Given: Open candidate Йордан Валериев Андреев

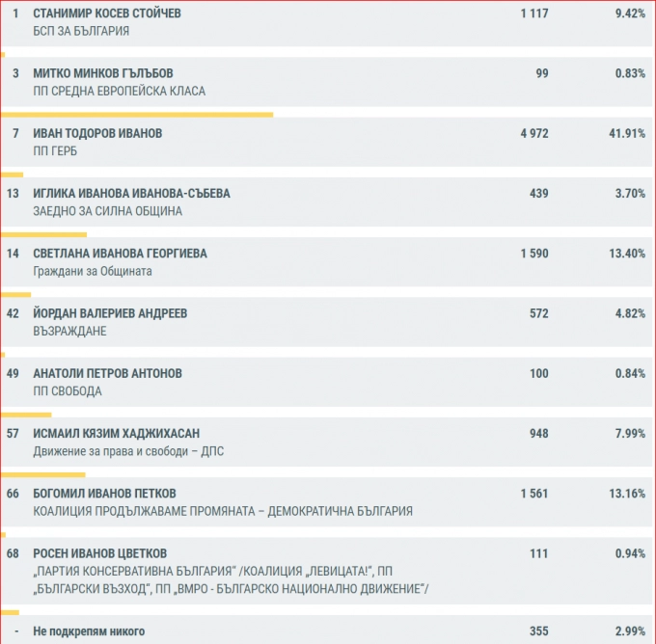Looking at the screenshot, I should pos(110,313).
